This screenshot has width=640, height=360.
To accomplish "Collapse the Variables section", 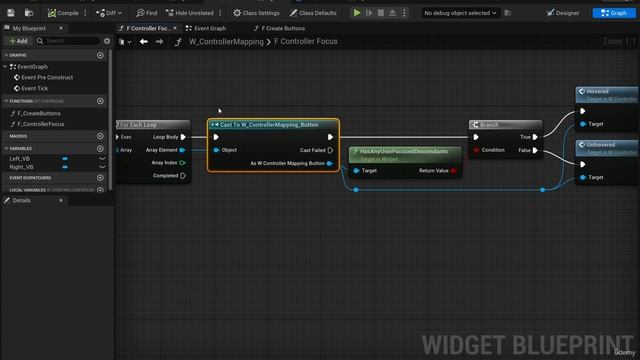I will (6, 149).
